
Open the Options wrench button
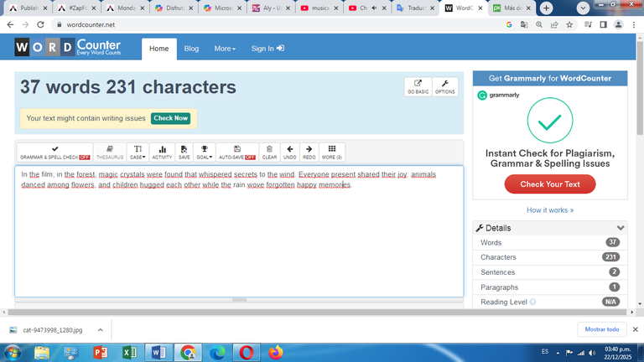coord(444,87)
